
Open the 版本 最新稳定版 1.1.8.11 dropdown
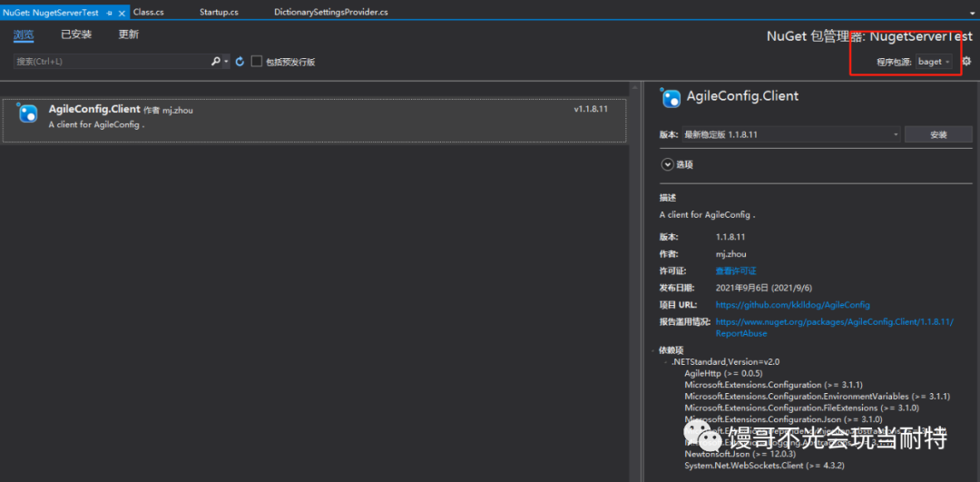tap(791, 134)
